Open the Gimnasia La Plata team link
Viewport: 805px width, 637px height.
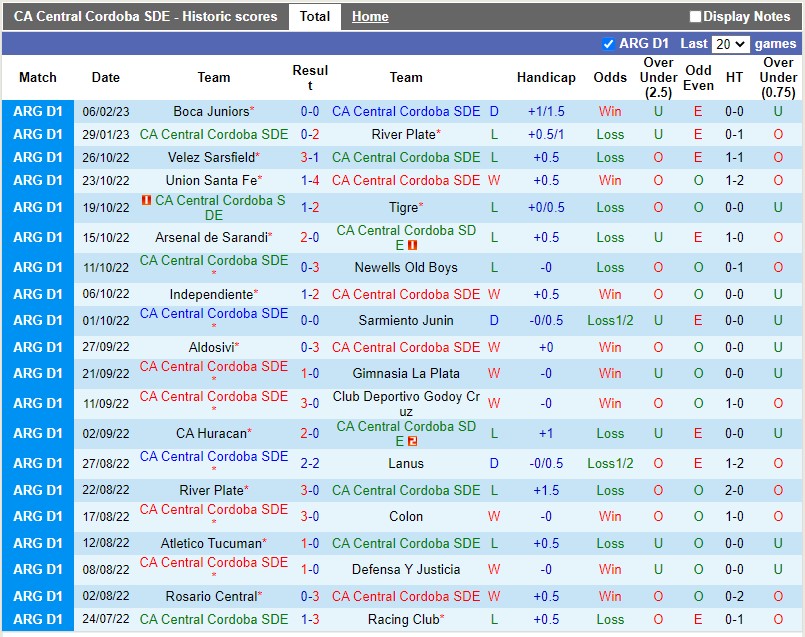click(x=406, y=374)
